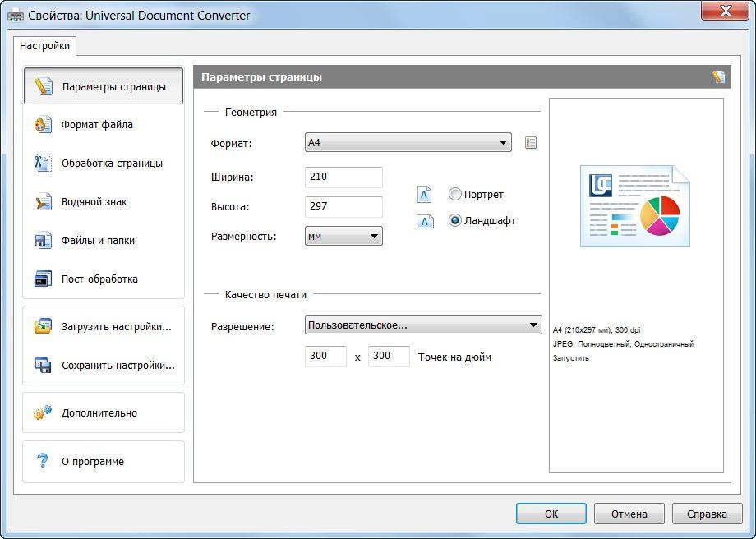Image resolution: width=756 pixels, height=539 pixels.
Task: Open Водяной знак section
Action: click(x=104, y=201)
